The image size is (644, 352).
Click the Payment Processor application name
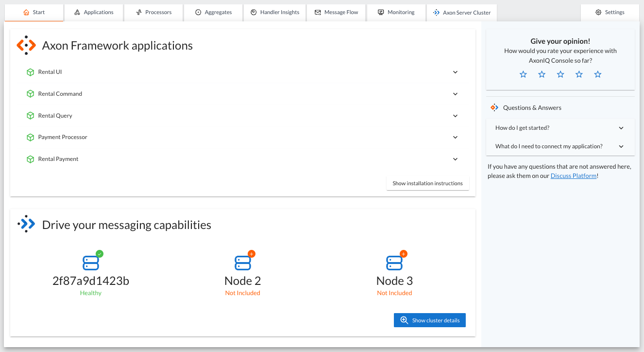tap(63, 137)
